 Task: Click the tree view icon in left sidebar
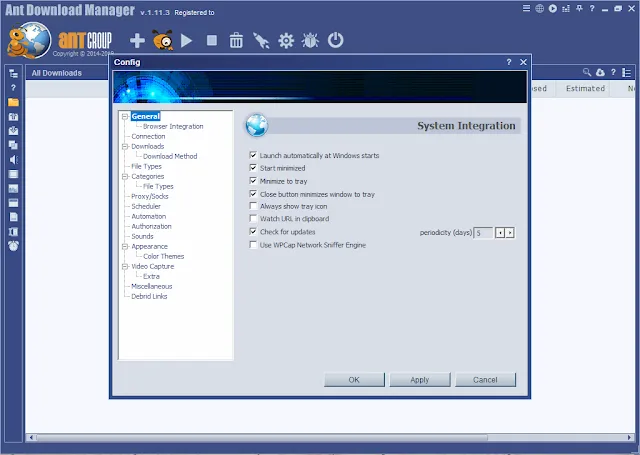tap(13, 73)
